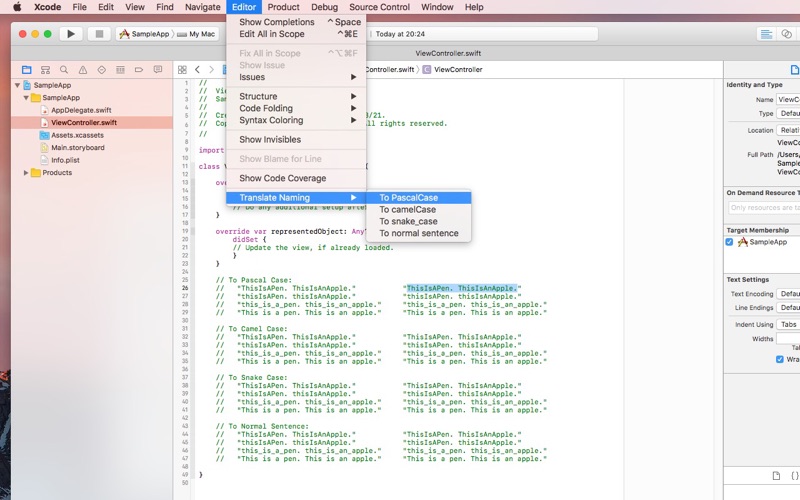Viewport: 800px width, 500px height.
Task: Choose To PascalCase
Action: (418, 197)
